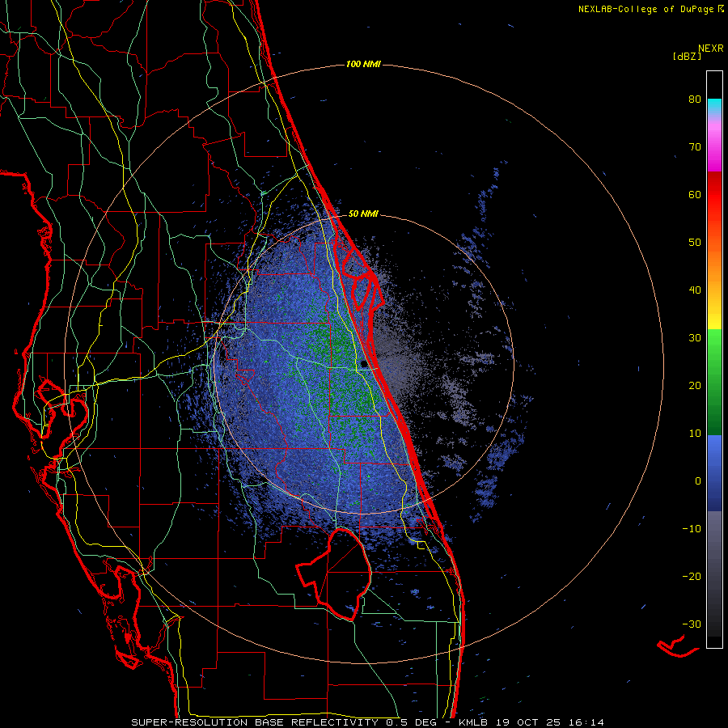Click the magenta band on color scale

[714, 148]
